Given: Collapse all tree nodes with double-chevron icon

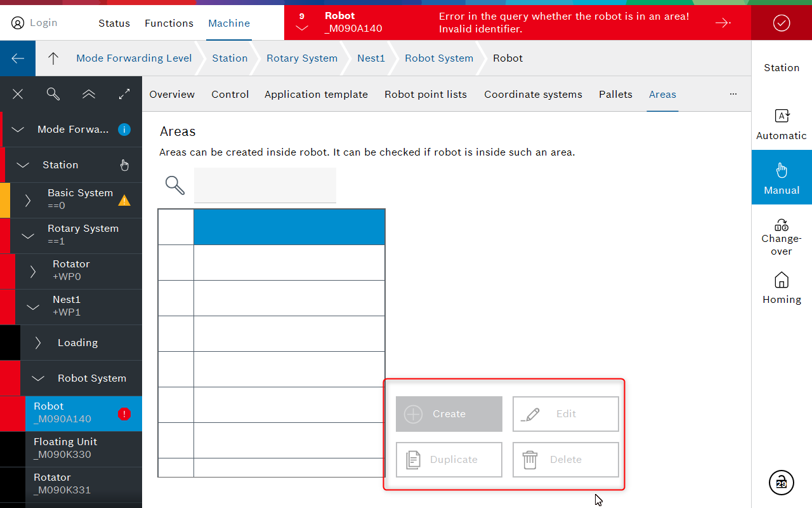Looking at the screenshot, I should [x=89, y=94].
